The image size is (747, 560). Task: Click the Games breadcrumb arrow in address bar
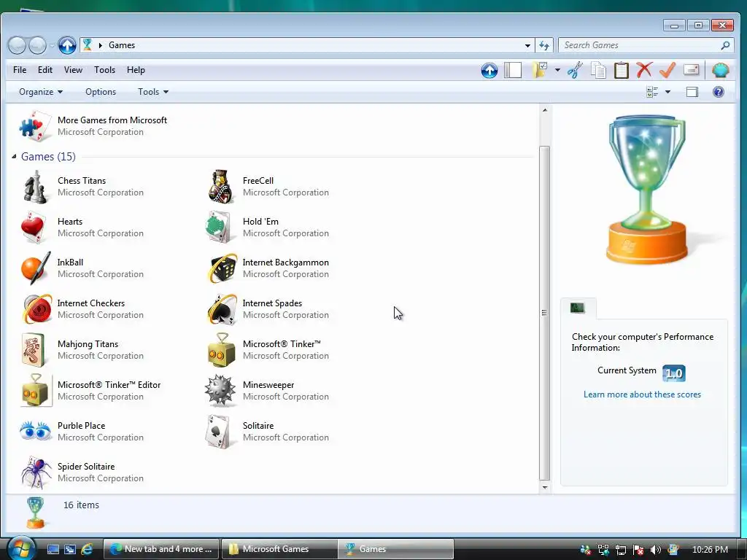[x=101, y=45]
